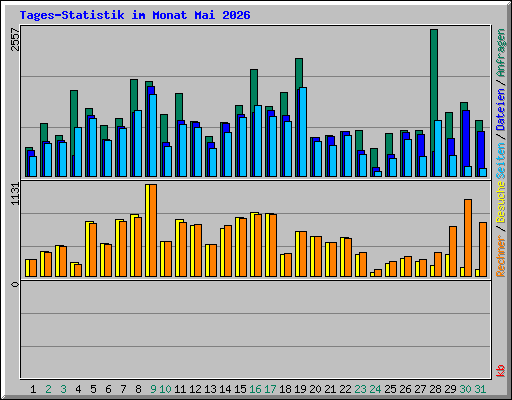Click the dark blue bar on day 30
This screenshot has width=512, height=400.
pyautogui.click(x=466, y=143)
